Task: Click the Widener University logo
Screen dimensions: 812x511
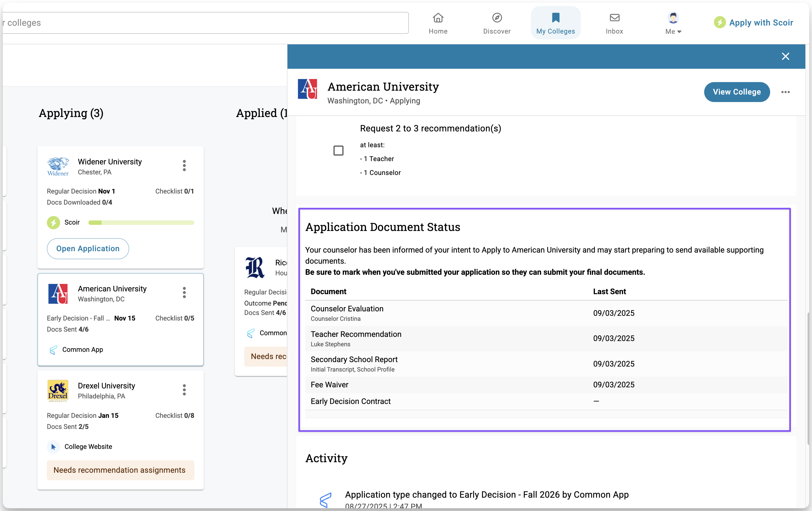Action: [58, 166]
